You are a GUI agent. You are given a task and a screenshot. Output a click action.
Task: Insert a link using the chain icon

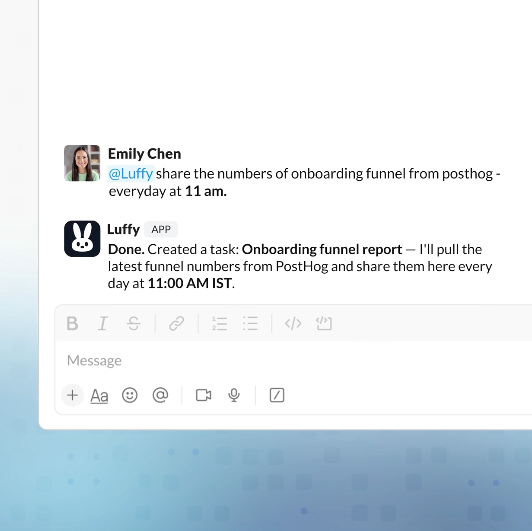click(176, 323)
